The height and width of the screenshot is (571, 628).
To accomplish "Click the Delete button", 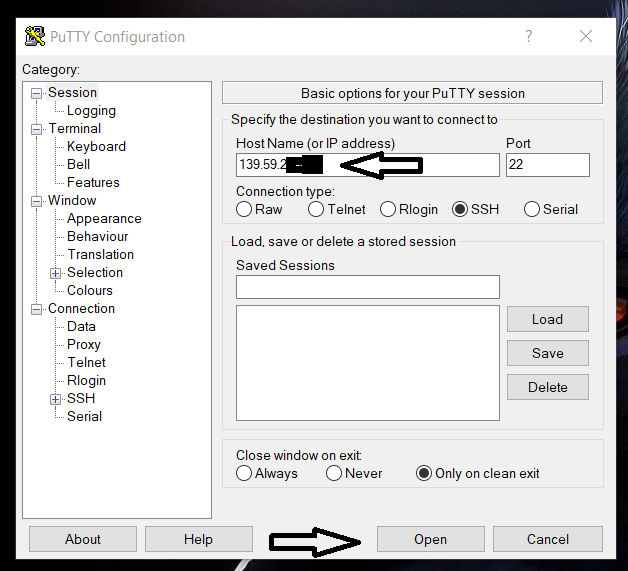I will pyautogui.click(x=547, y=387).
